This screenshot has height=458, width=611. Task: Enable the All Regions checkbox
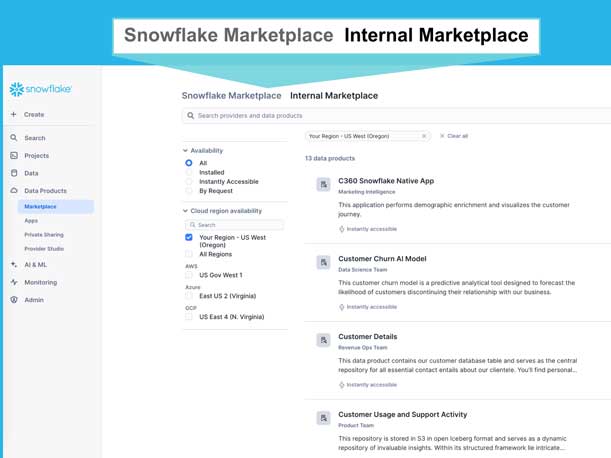point(189,254)
